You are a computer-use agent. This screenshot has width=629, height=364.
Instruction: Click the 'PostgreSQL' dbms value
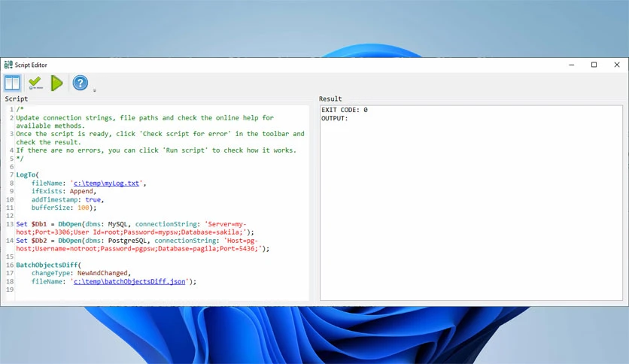coord(127,241)
